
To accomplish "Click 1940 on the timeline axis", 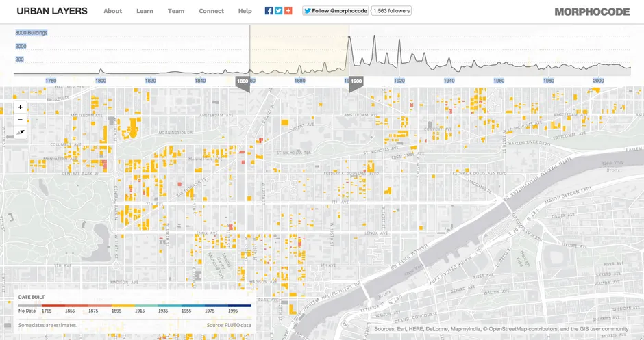I will [449, 81].
